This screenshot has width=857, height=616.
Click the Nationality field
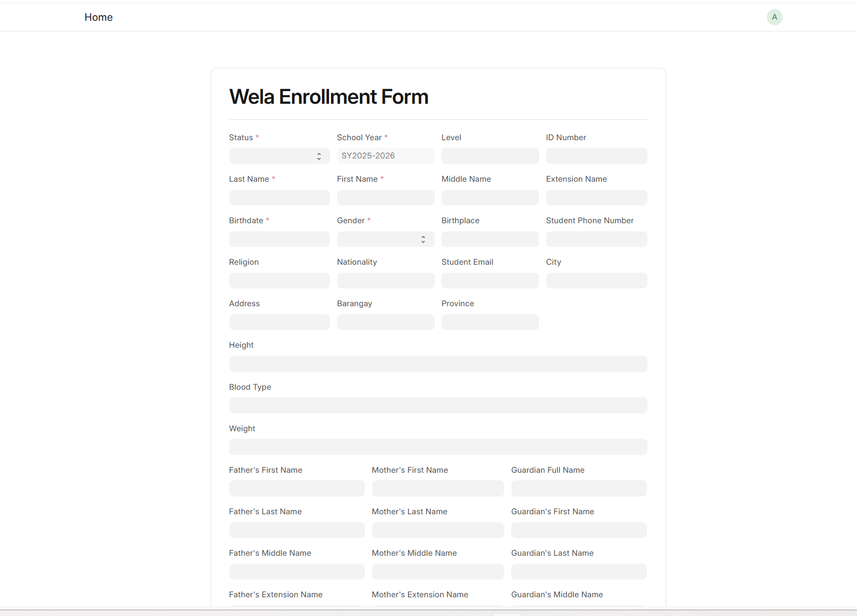[x=385, y=280]
